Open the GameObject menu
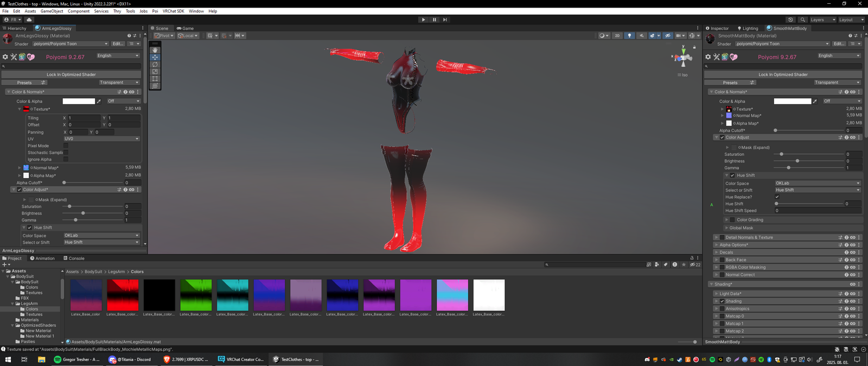868x366 pixels. pos(52,11)
